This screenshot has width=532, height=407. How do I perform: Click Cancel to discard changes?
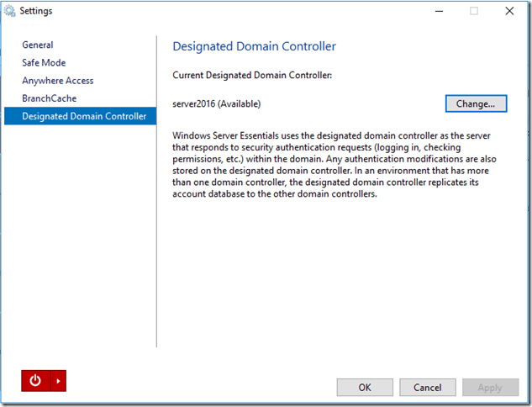pos(428,388)
